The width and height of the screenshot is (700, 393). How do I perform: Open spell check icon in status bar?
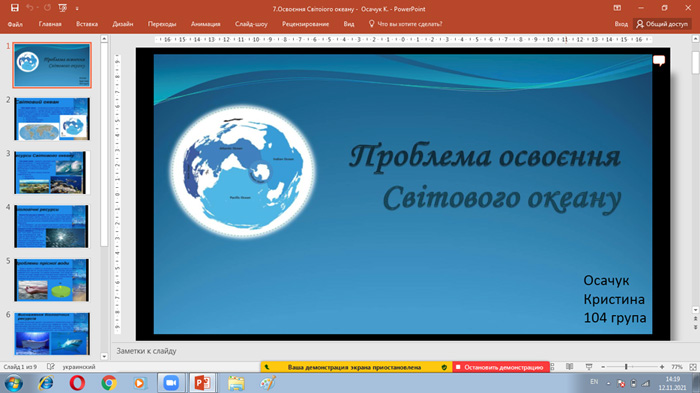point(50,367)
